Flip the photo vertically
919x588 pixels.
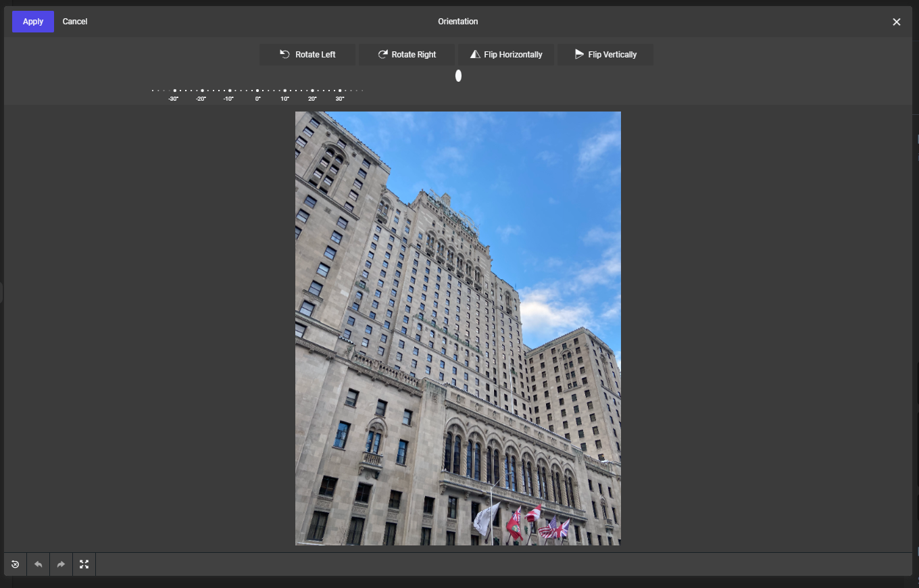[605, 55]
